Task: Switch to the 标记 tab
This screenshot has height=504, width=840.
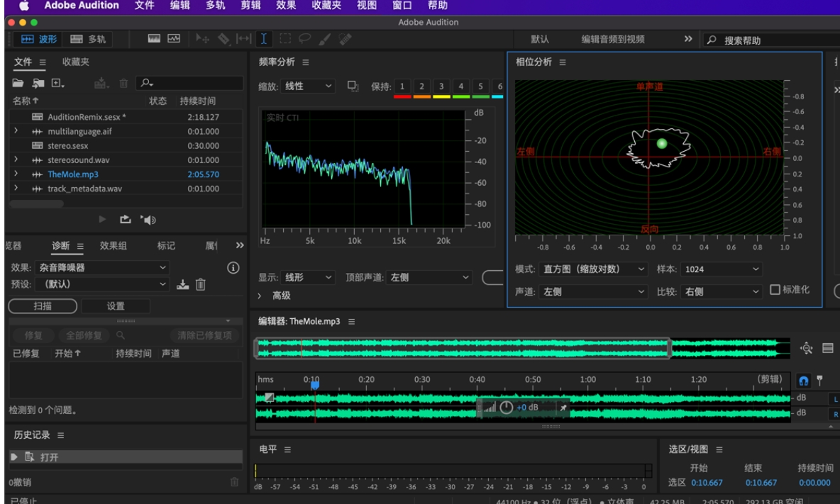Action: click(x=166, y=245)
